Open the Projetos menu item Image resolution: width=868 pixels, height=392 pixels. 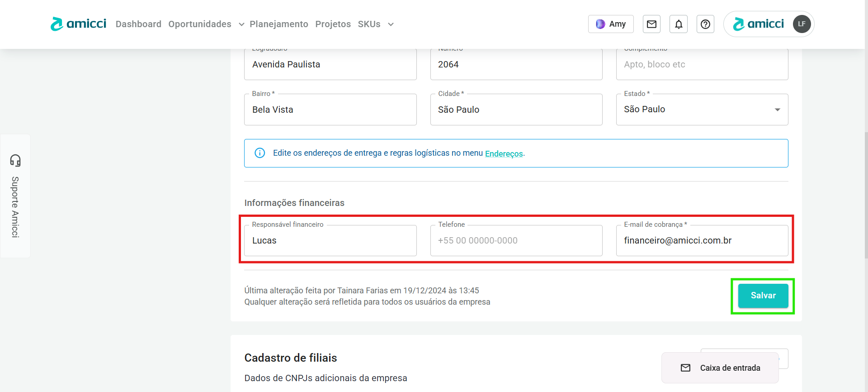(x=333, y=24)
